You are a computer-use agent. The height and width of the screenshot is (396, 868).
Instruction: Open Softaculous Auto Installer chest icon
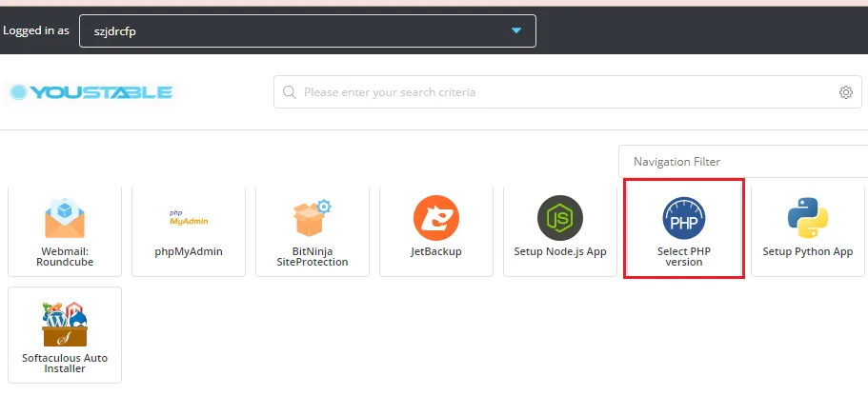pos(65,324)
